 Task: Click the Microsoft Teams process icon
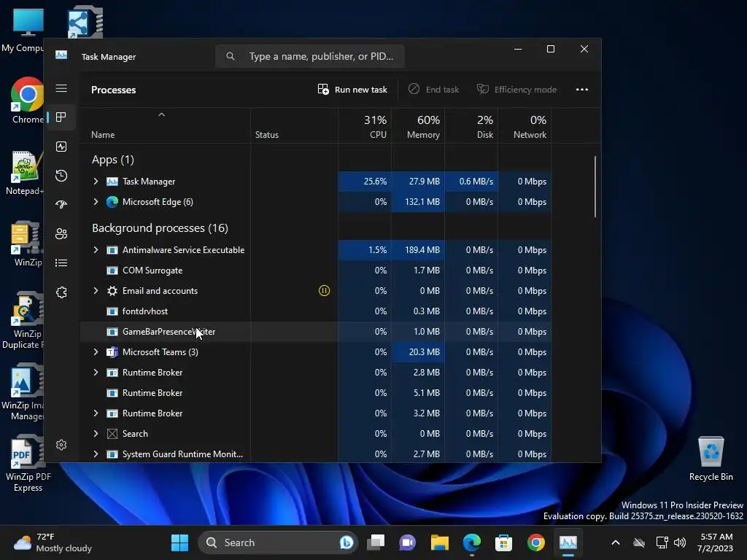112,352
